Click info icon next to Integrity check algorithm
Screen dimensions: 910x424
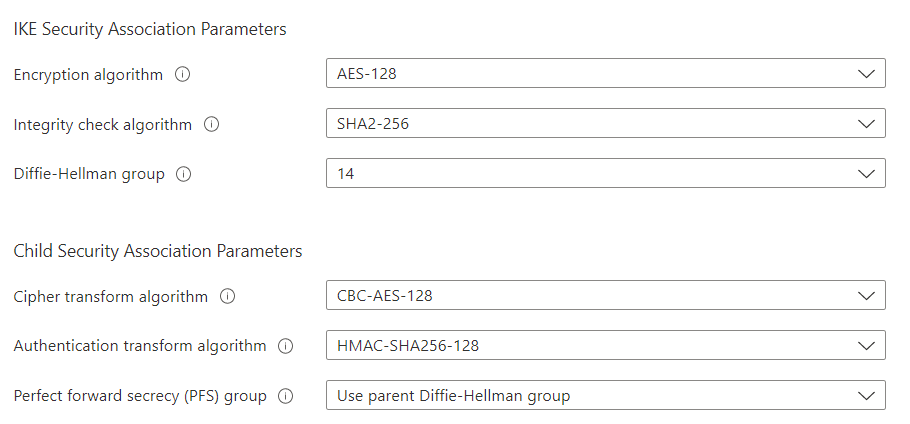coord(211,125)
